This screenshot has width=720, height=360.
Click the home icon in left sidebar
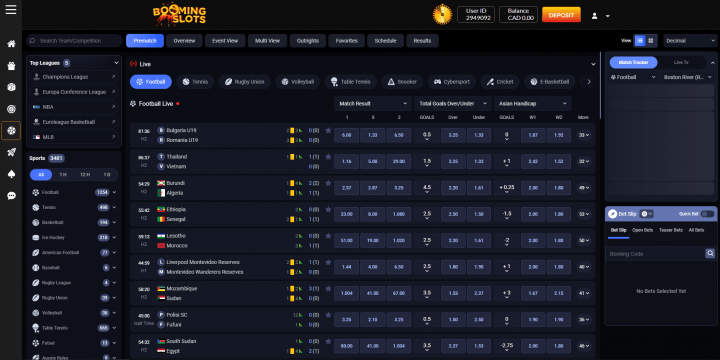pyautogui.click(x=11, y=44)
